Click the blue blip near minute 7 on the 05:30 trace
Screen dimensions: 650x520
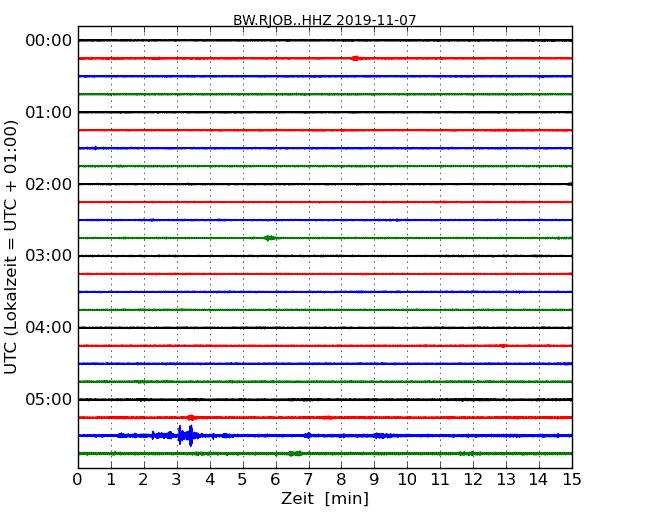pos(308,435)
